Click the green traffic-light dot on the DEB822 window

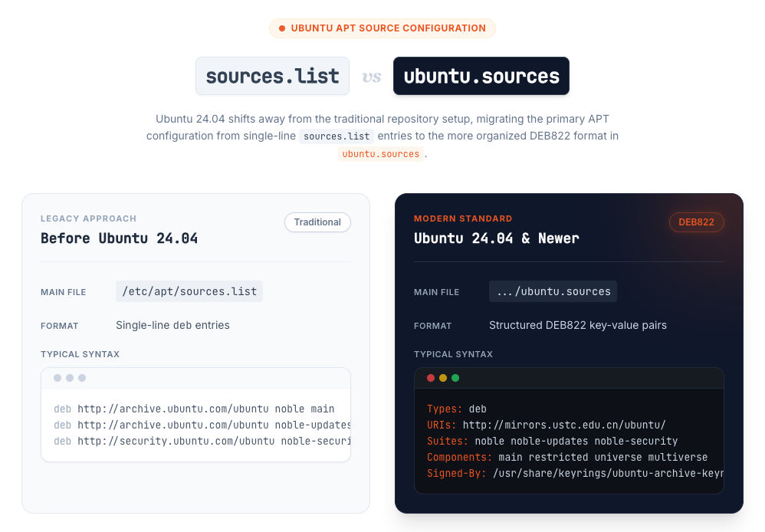[x=455, y=377]
